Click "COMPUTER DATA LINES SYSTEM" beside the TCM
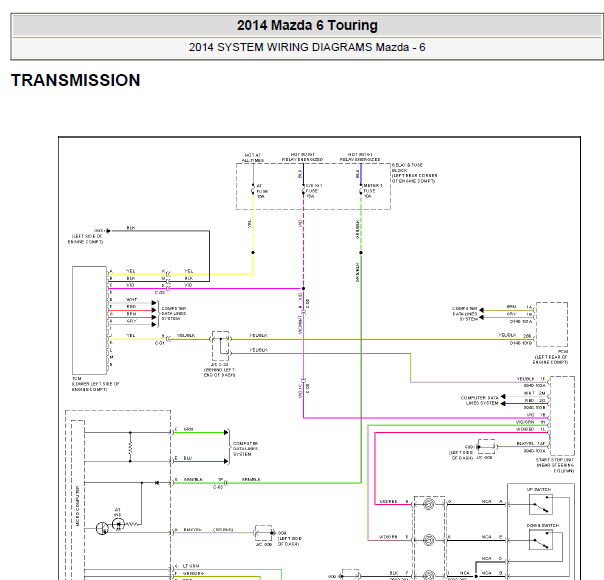604x580 pixels. 173,313
